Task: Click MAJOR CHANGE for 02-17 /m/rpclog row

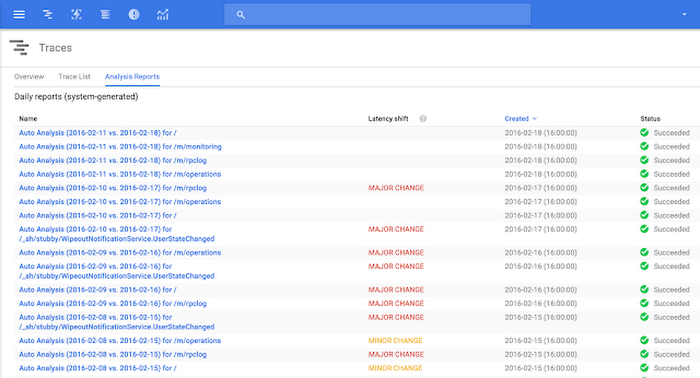Action: [x=396, y=188]
